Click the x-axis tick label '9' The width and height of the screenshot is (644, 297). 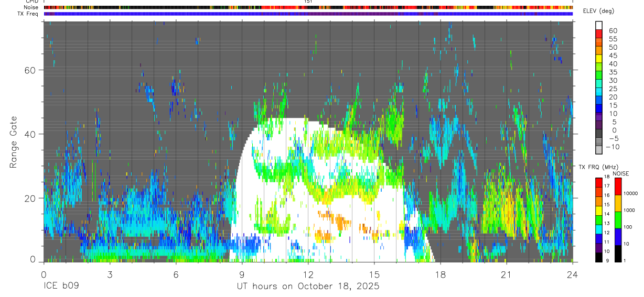(x=242, y=274)
